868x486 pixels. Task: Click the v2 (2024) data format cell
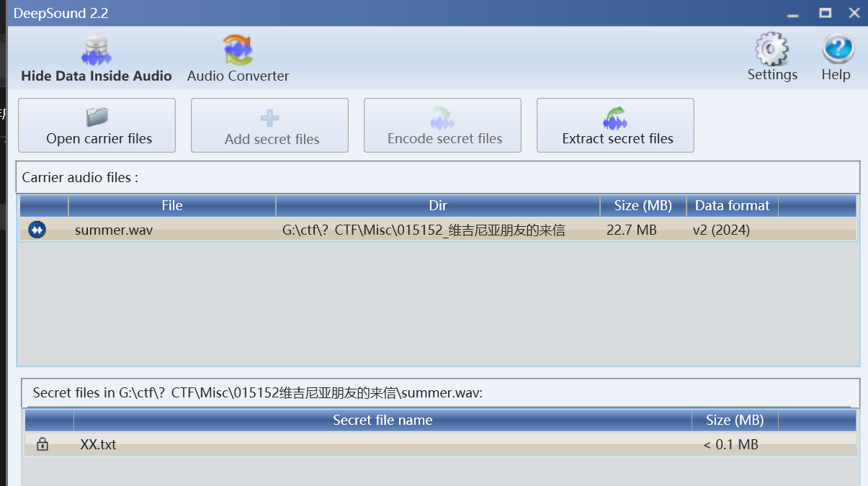click(x=721, y=230)
